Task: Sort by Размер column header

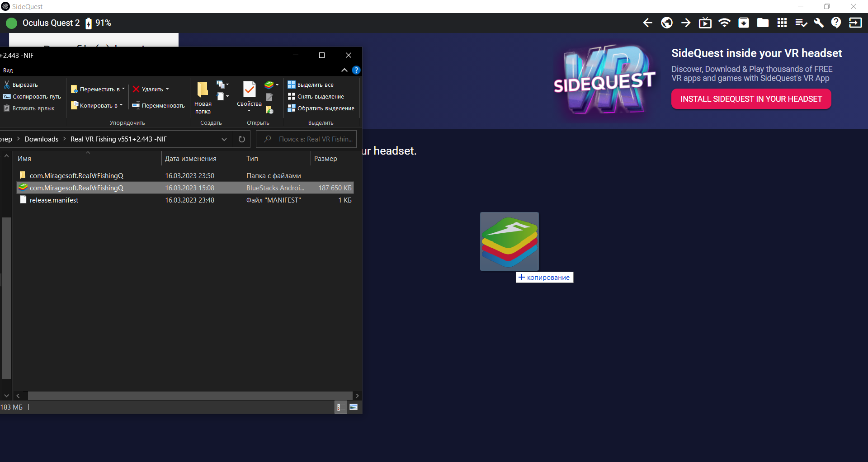Action: tap(333, 159)
